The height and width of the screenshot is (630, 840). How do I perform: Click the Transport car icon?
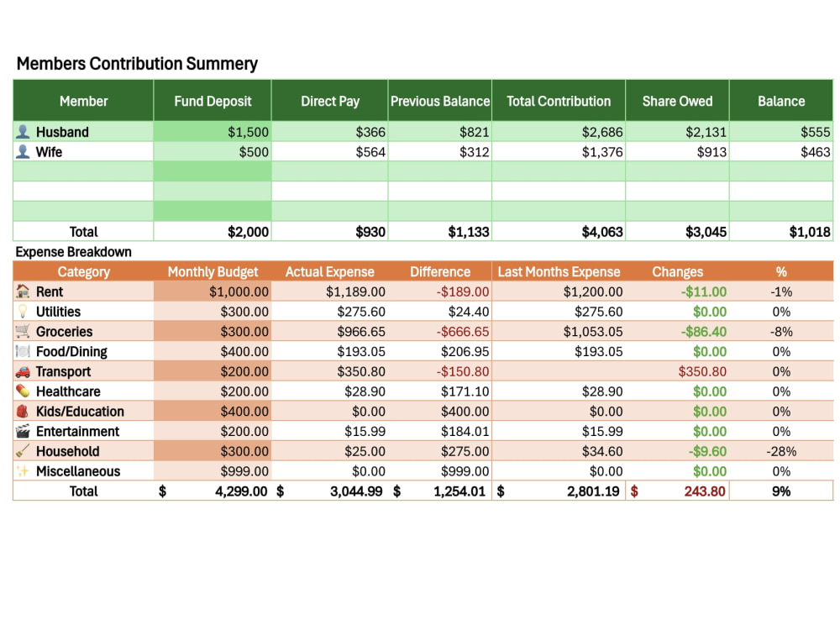tap(23, 371)
